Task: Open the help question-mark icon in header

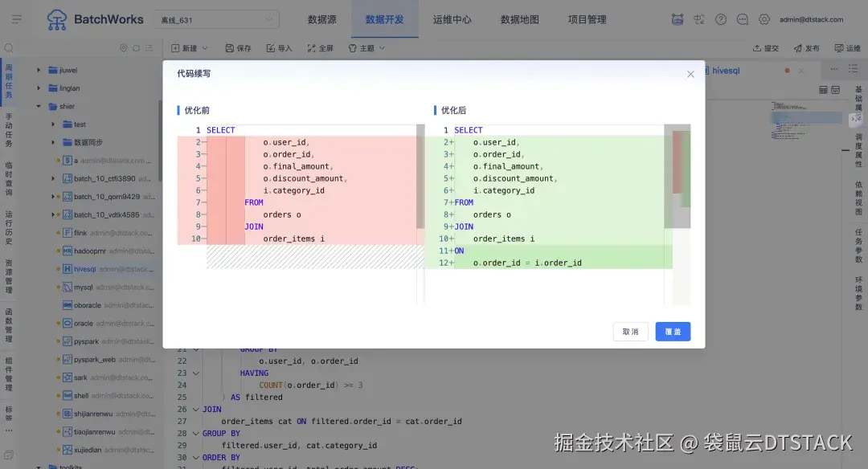Action: (722, 18)
